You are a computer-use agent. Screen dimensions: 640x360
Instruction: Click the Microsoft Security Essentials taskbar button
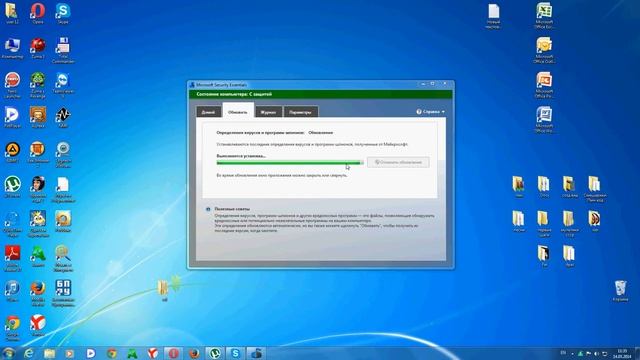click(256, 353)
